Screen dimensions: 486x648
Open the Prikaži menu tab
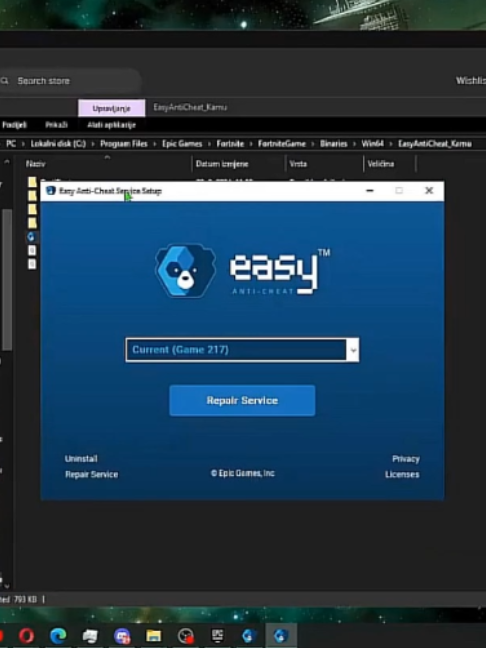coord(56,125)
